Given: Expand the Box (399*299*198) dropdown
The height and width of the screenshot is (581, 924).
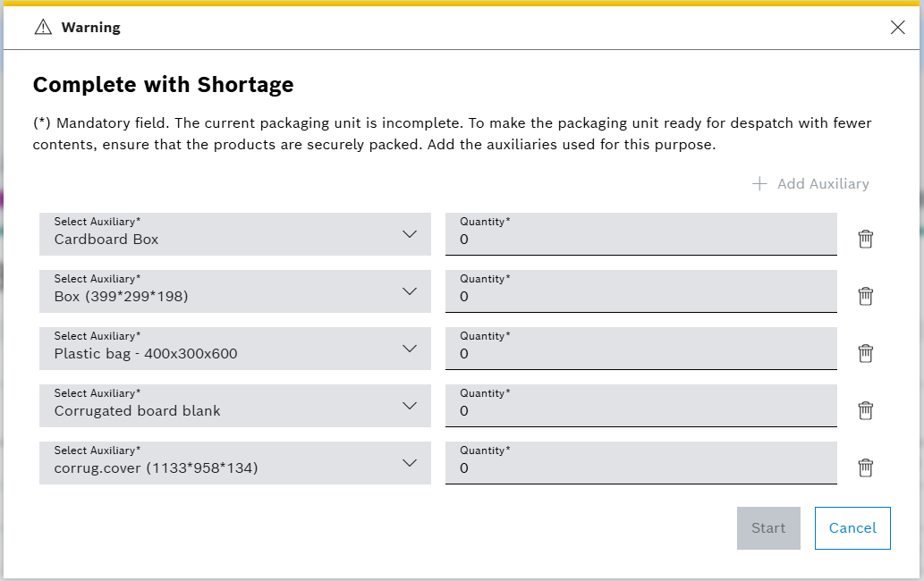Looking at the screenshot, I should pyautogui.click(x=234, y=291).
